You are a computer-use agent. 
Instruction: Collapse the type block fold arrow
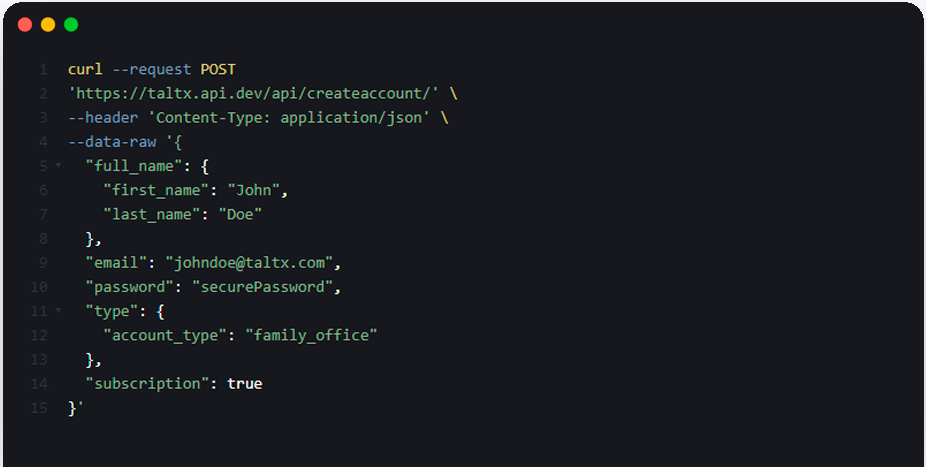[x=58, y=310]
